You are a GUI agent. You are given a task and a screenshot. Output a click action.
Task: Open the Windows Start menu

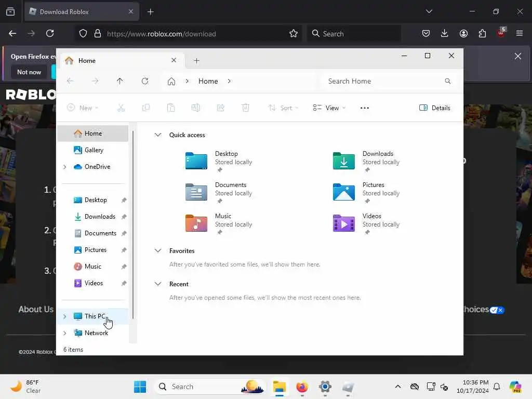[x=140, y=387]
